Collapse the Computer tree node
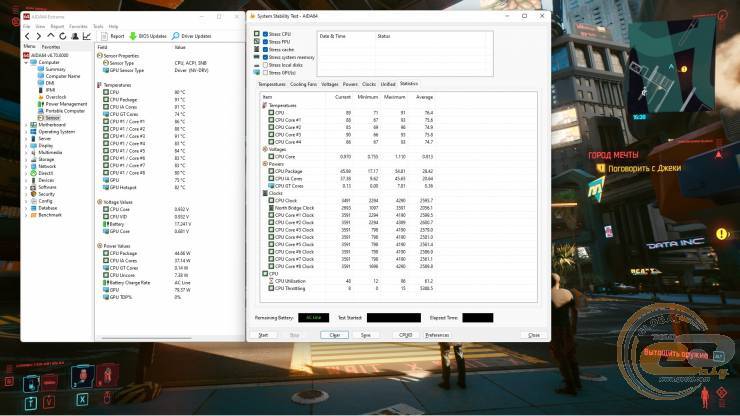 coord(26,62)
